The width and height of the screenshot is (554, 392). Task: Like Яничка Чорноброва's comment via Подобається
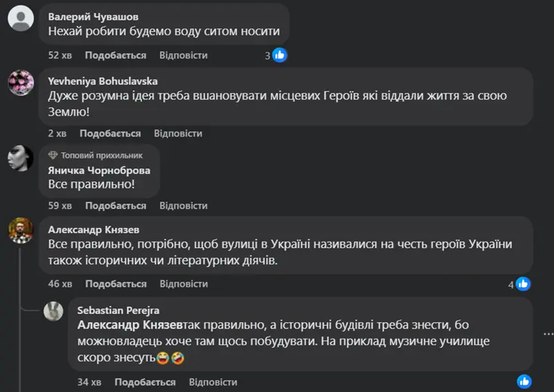(116, 206)
